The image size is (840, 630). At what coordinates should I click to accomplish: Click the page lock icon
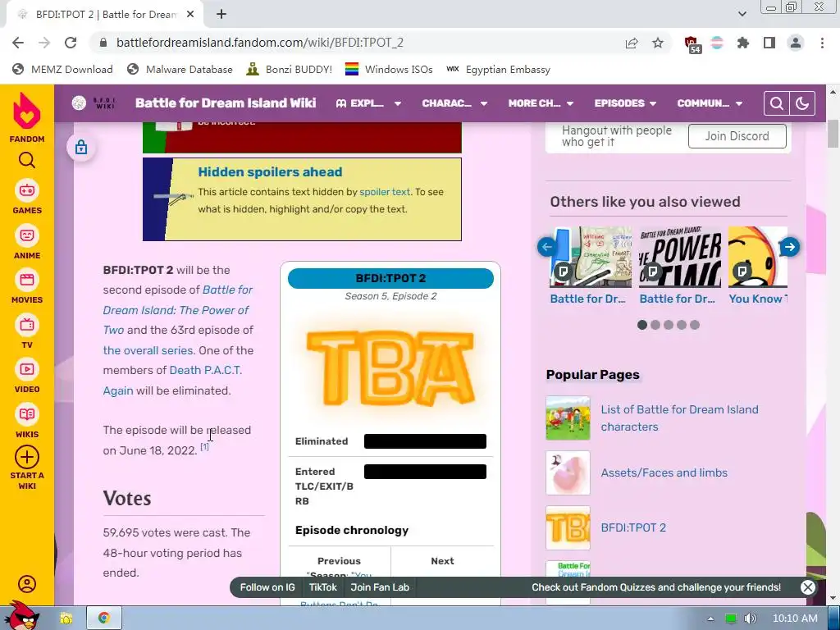81,147
